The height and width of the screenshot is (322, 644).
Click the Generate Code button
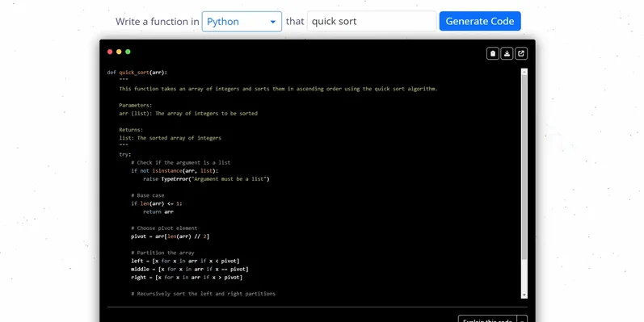pos(480,21)
